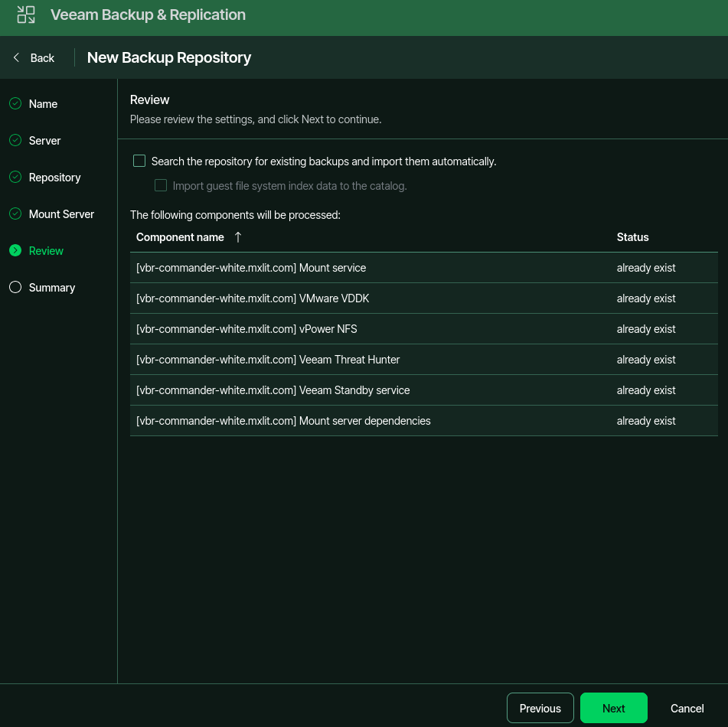728x727 pixels.
Task: Select the vPower NFS component row
Action: [424, 329]
